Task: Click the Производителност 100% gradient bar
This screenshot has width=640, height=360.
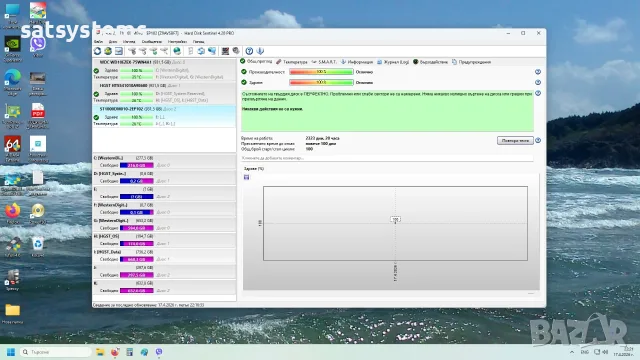Action: coord(321,72)
